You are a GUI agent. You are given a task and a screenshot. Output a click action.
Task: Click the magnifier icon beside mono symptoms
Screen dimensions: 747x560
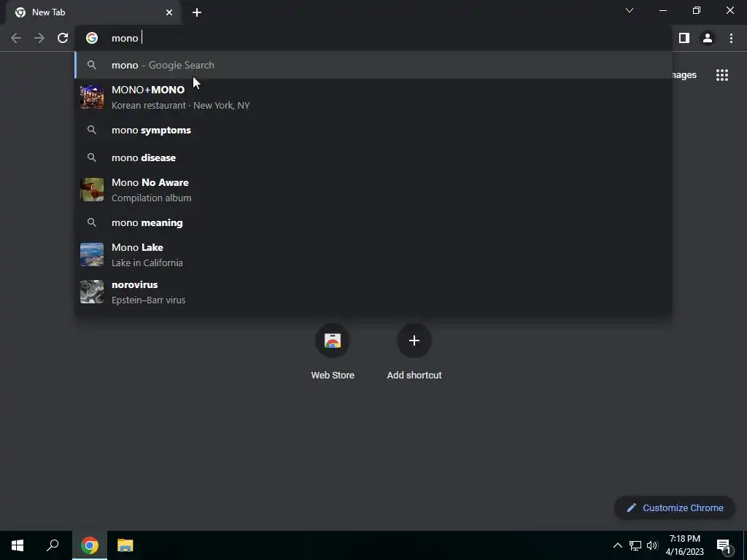pos(92,130)
